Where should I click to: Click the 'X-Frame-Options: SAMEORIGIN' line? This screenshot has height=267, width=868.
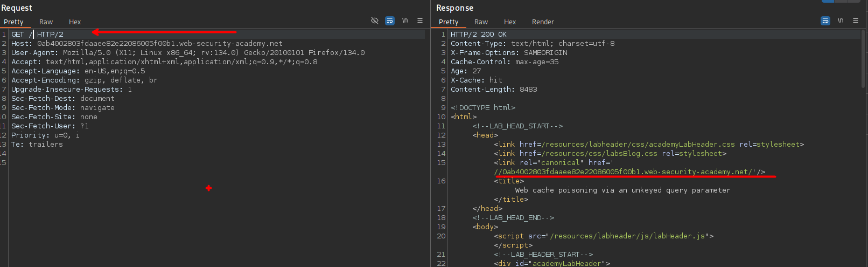[x=509, y=52]
